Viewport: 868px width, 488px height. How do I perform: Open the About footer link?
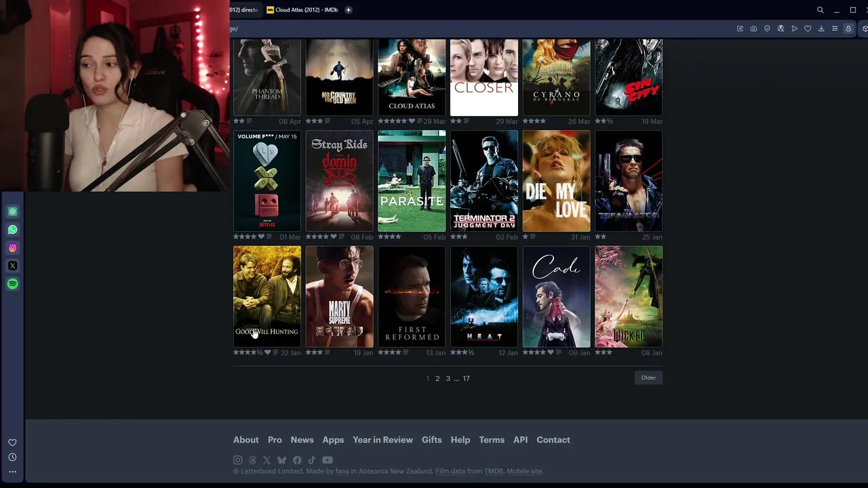tap(246, 440)
